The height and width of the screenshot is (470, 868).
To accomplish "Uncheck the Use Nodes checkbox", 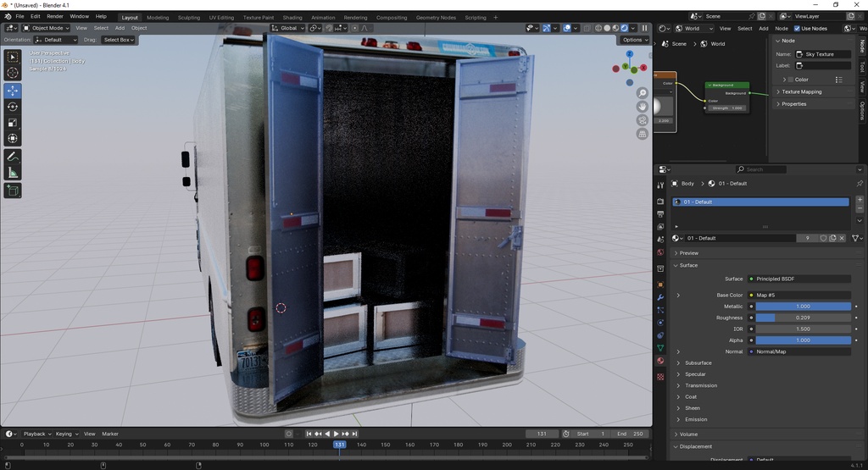I will pyautogui.click(x=797, y=28).
